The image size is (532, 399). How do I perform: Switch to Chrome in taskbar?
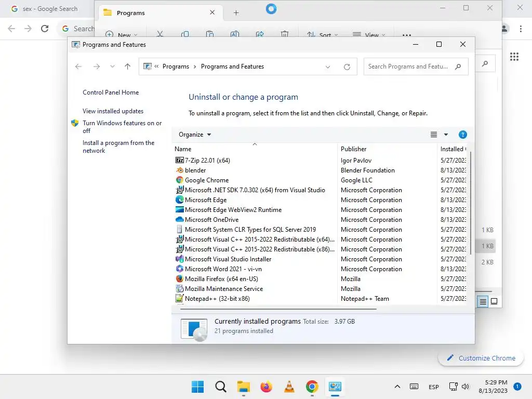point(312,387)
